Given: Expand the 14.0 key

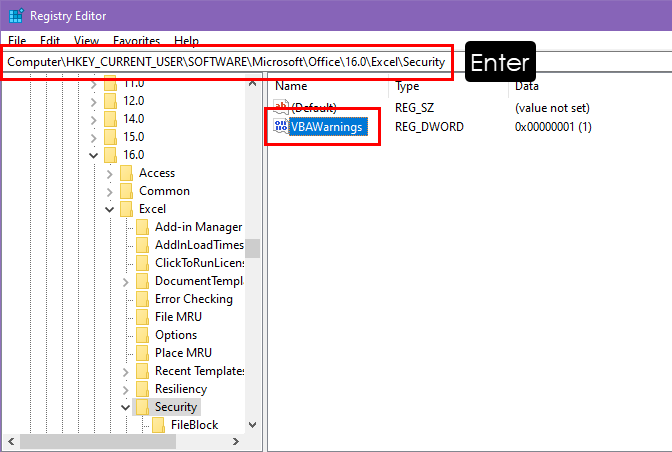Looking at the screenshot, I should pyautogui.click(x=94, y=120).
